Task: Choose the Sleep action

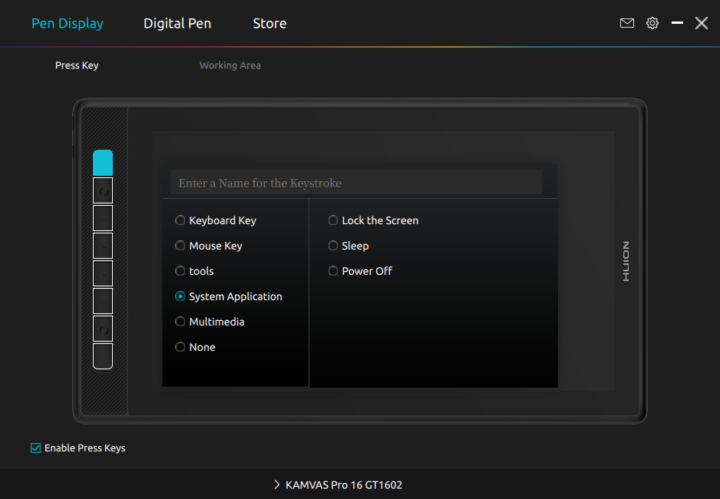Action: (349, 246)
